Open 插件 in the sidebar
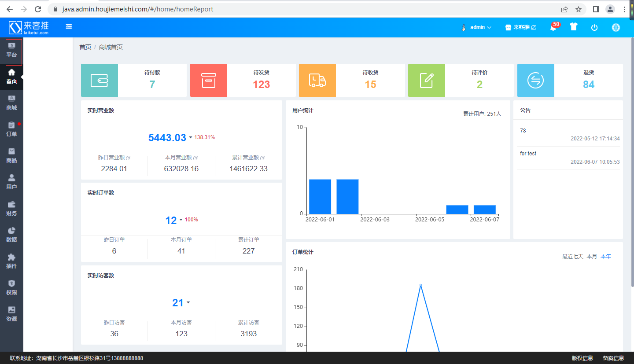Viewport: 634px width, 364px height. (x=11, y=261)
